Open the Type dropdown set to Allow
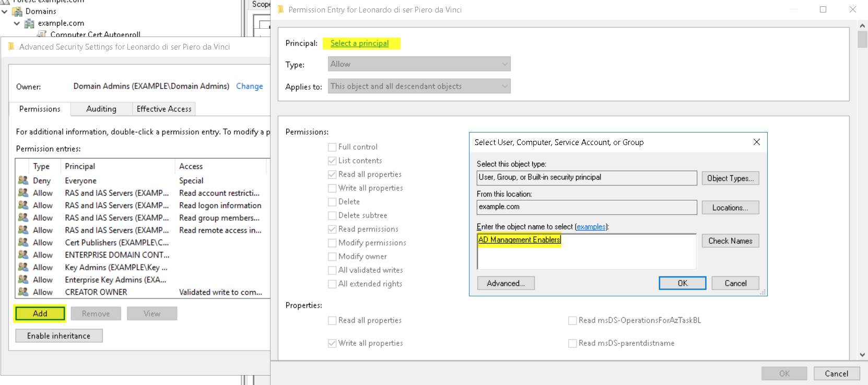The image size is (868, 385). [x=419, y=64]
